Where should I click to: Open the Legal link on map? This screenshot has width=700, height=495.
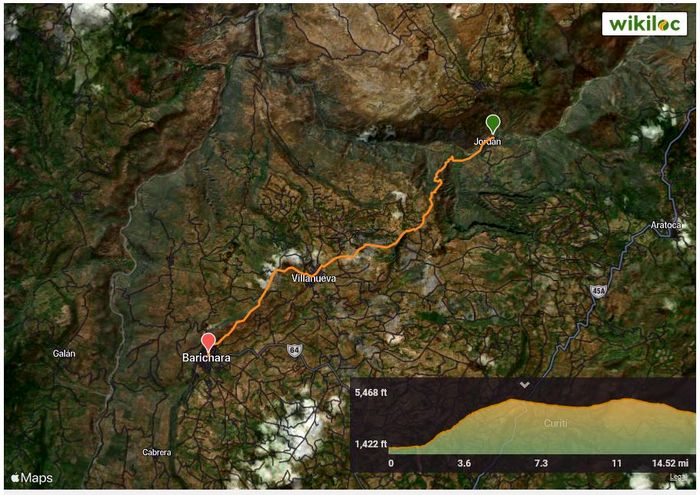tap(678, 477)
